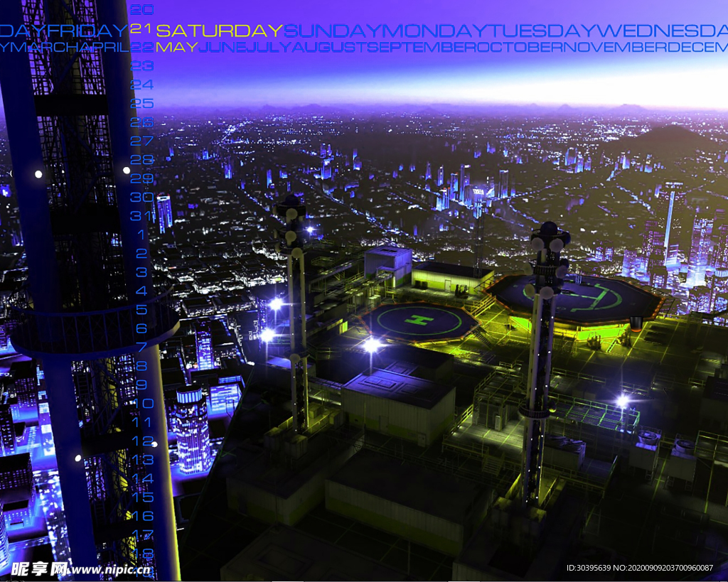
Task: Choose APRIL in the month strip
Action: [105, 48]
